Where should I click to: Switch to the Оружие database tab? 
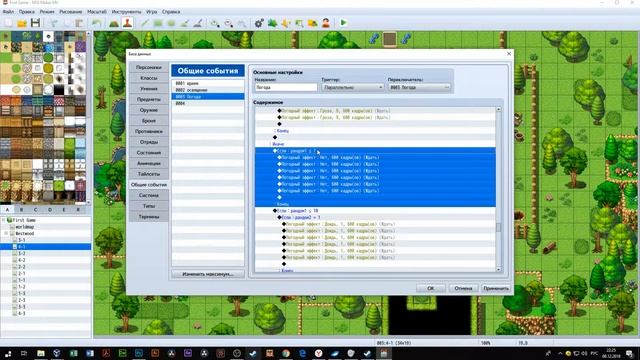[x=149, y=110]
